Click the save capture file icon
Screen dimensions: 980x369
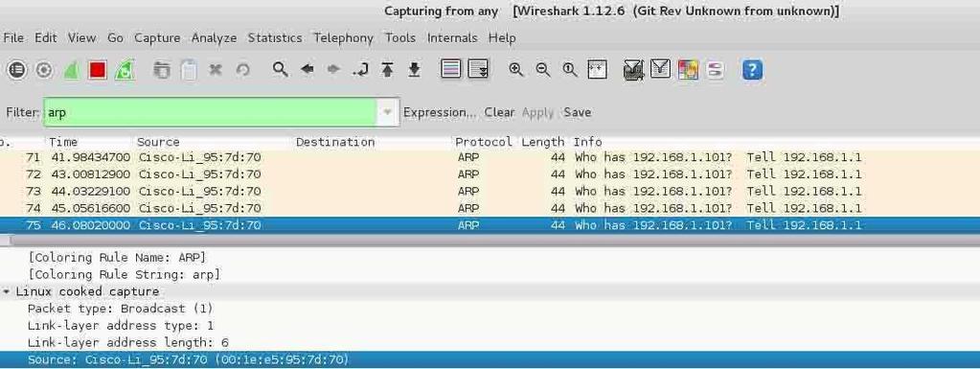coord(189,70)
